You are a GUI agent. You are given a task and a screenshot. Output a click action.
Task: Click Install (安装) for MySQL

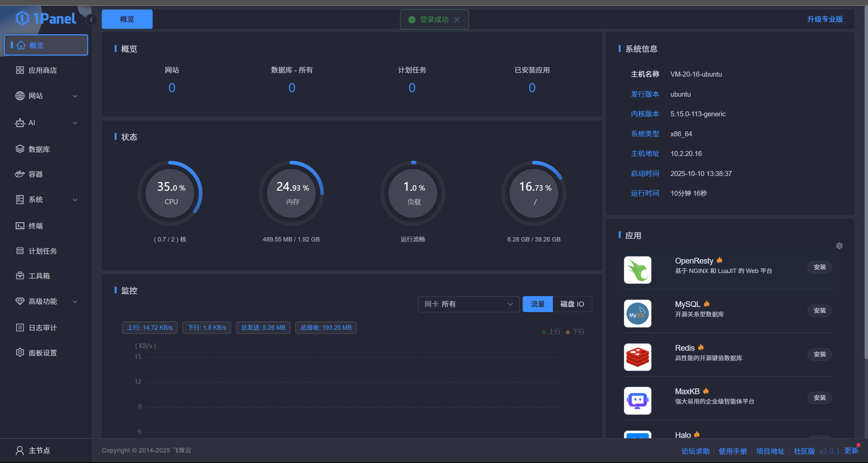(819, 311)
